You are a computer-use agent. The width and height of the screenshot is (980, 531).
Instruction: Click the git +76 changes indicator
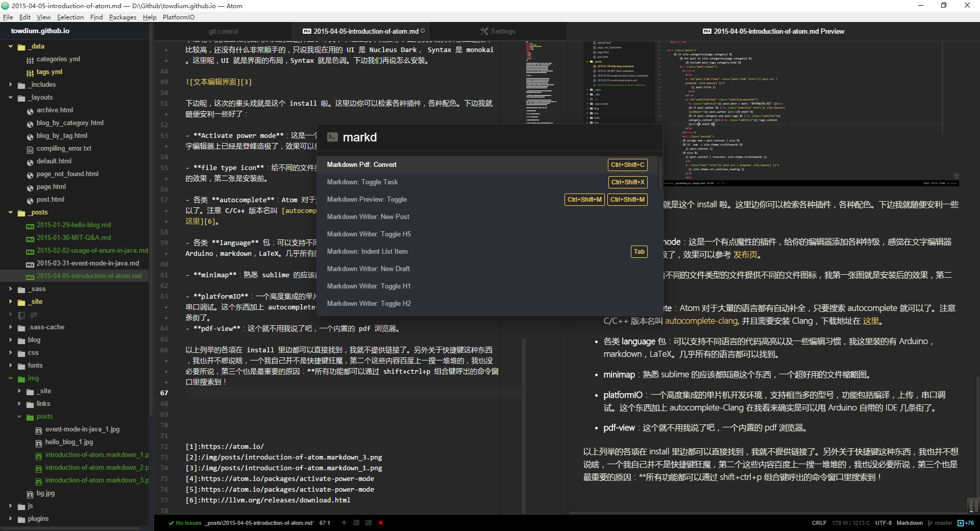click(966, 523)
